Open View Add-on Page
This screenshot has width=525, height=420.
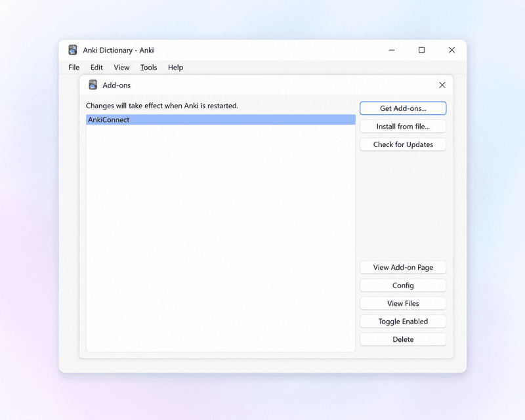403,267
